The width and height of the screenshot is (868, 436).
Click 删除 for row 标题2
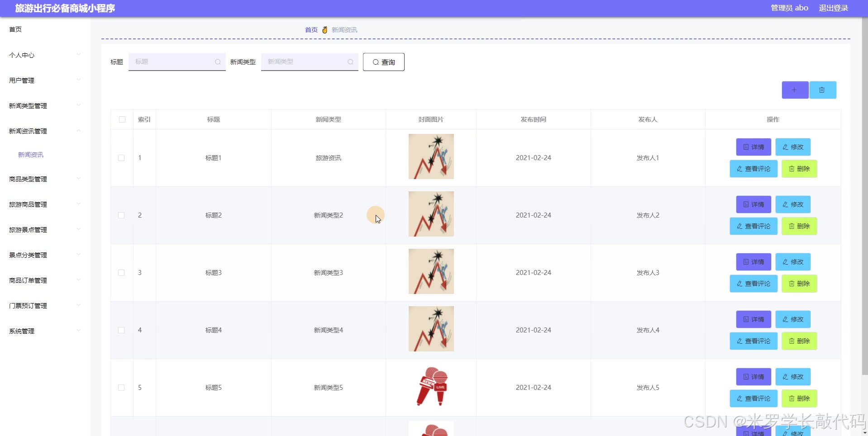pos(799,226)
